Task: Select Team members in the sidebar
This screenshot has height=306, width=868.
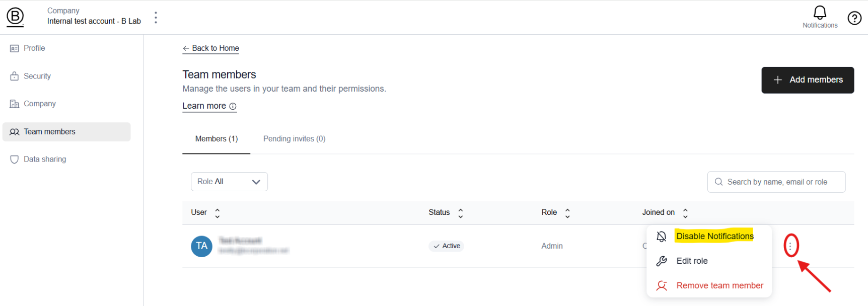Action: pos(66,132)
